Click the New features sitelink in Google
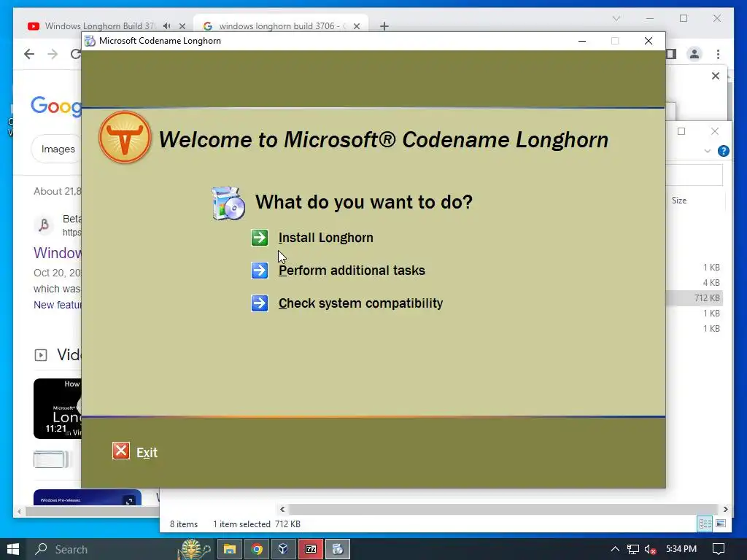The width and height of the screenshot is (747, 560). pyautogui.click(x=57, y=305)
